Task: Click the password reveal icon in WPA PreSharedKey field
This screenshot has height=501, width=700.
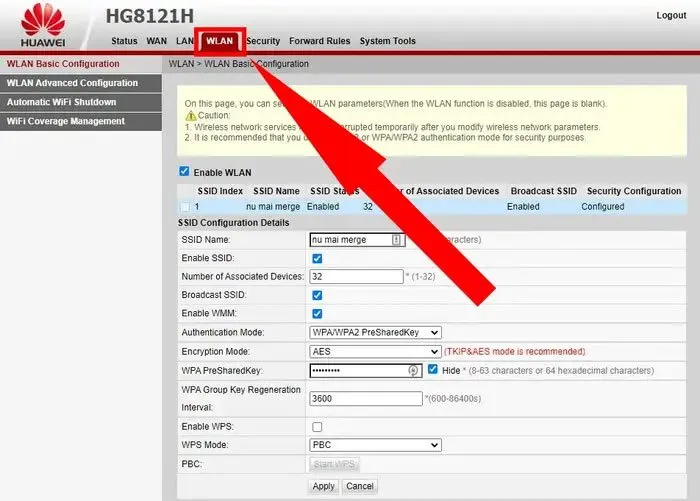Action: tap(414, 370)
